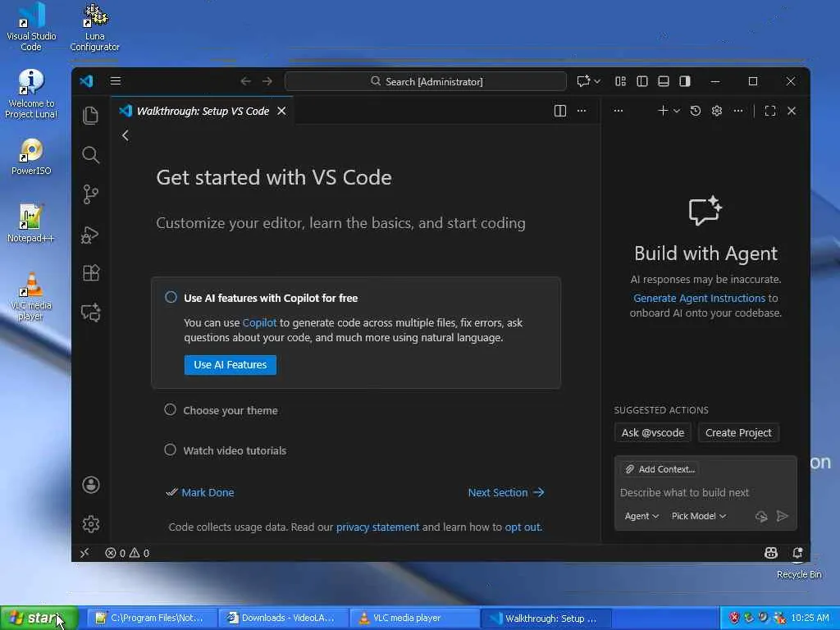The height and width of the screenshot is (630, 840).
Task: Open the Windows start button
Action: pos(39,619)
